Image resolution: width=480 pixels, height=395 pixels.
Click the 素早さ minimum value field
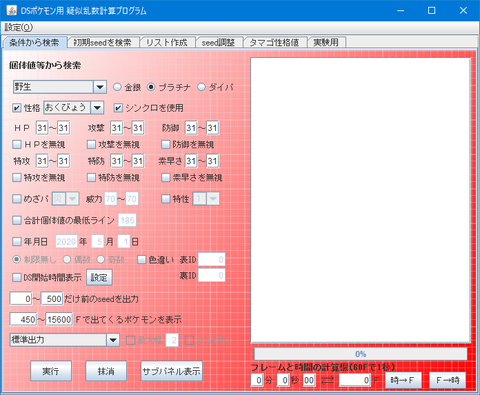[191, 161]
